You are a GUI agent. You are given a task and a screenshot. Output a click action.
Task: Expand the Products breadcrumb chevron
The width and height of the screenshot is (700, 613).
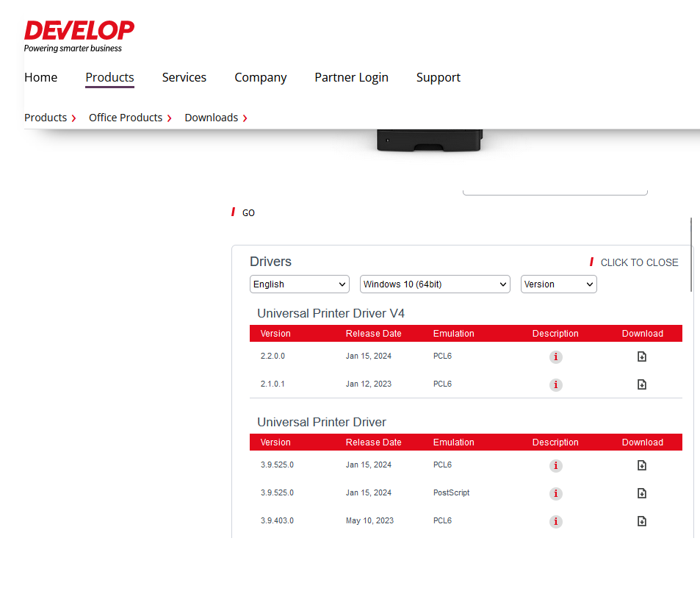(73, 118)
